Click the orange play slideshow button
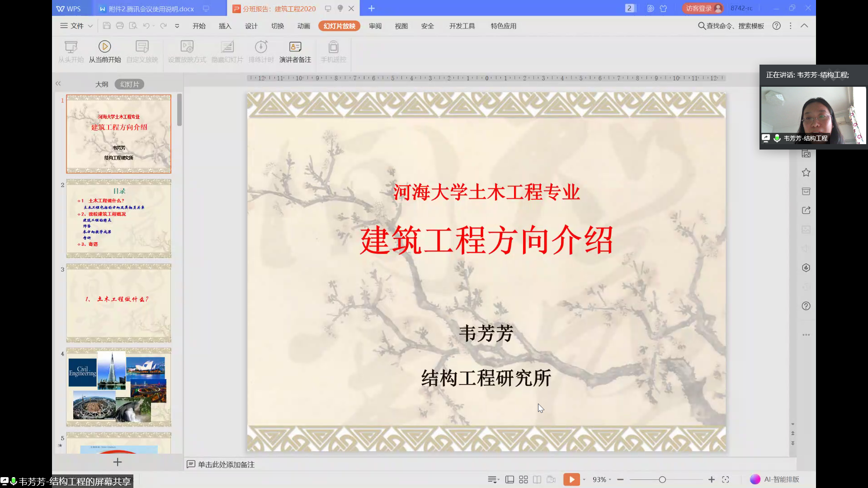This screenshot has width=868, height=488. pyautogui.click(x=571, y=479)
